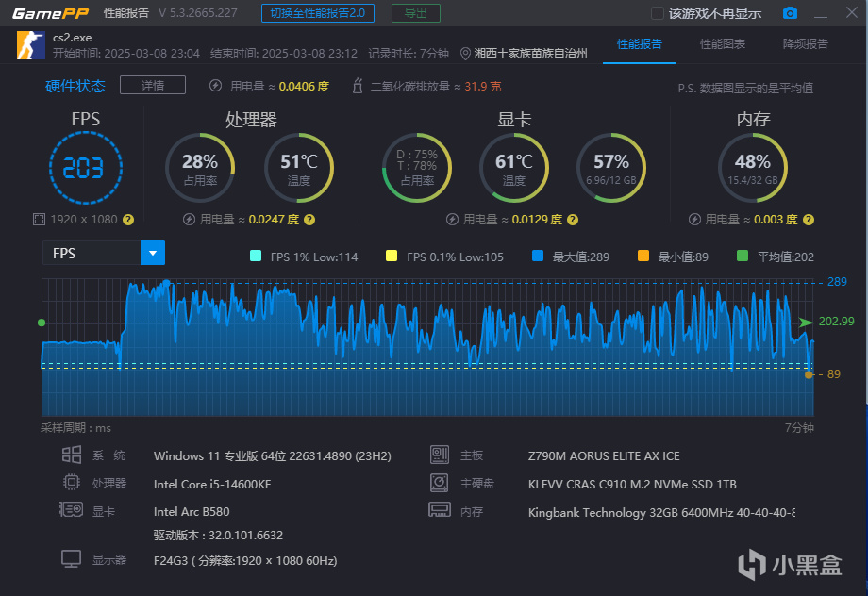
Task: Click the help icon beside graphics card power 0.0129
Action: click(x=573, y=220)
